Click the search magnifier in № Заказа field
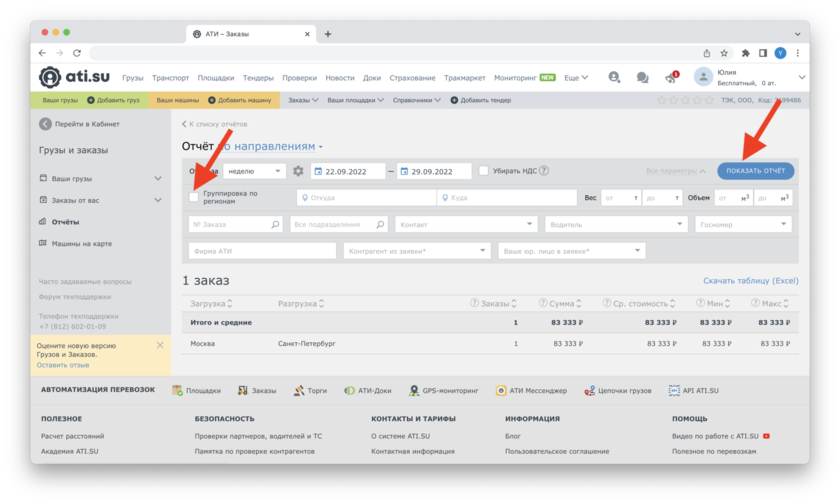 point(276,225)
